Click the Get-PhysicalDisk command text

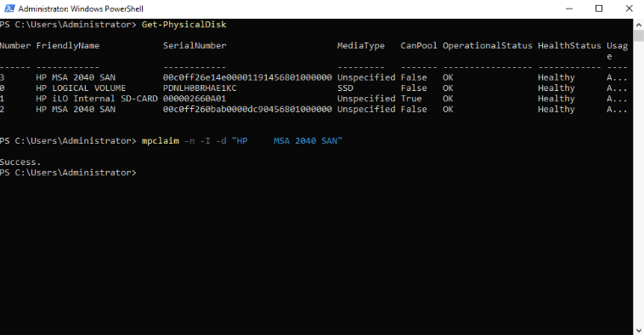coord(184,25)
